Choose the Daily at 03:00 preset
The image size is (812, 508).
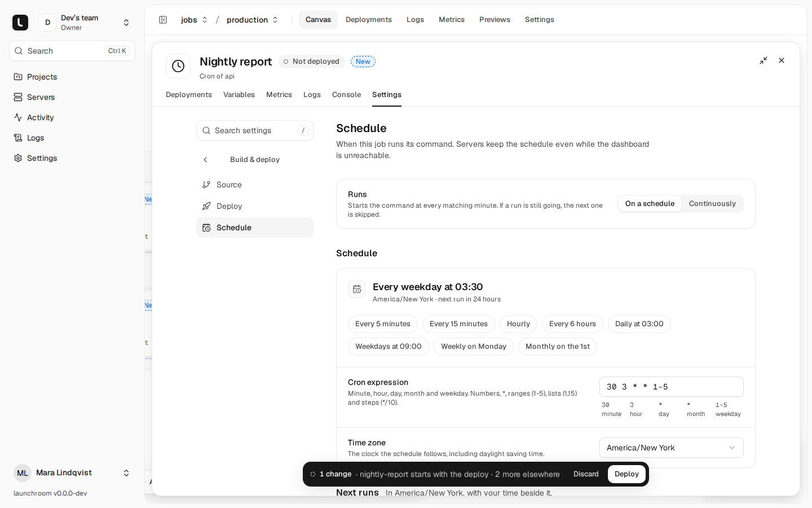[x=639, y=324]
